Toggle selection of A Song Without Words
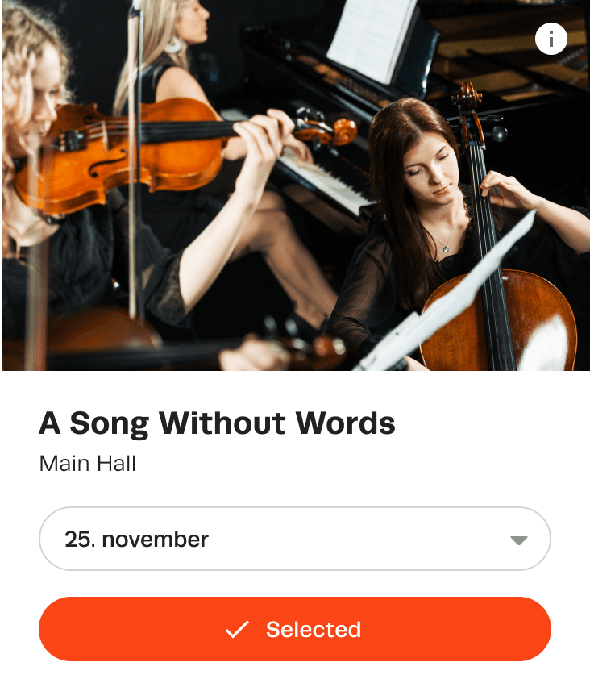 tap(295, 629)
